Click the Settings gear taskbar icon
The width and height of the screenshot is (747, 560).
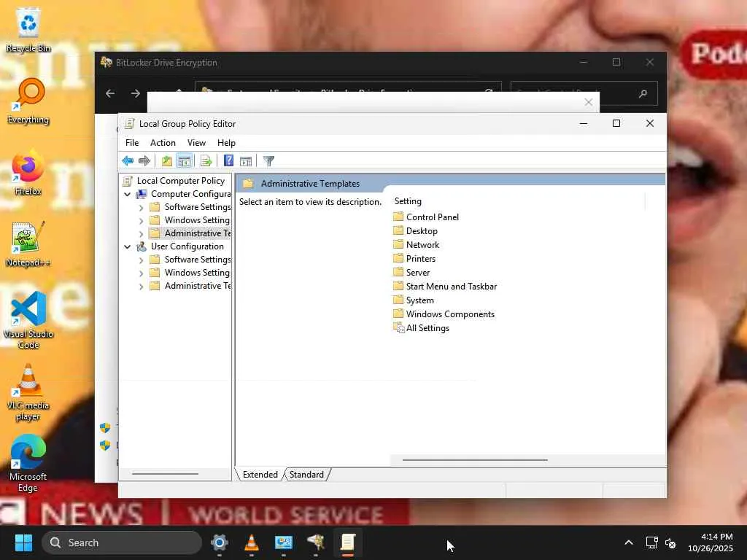pyautogui.click(x=219, y=542)
